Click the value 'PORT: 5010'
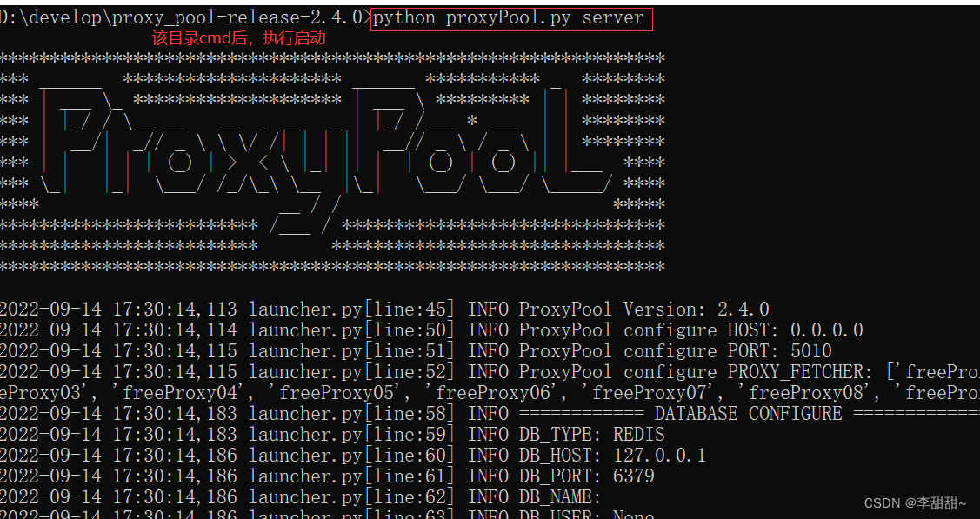 point(779,351)
